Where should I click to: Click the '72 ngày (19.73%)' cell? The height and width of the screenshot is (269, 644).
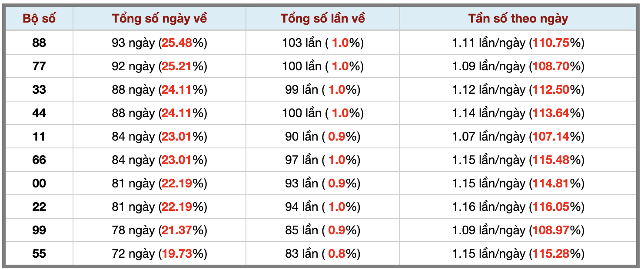tap(159, 253)
